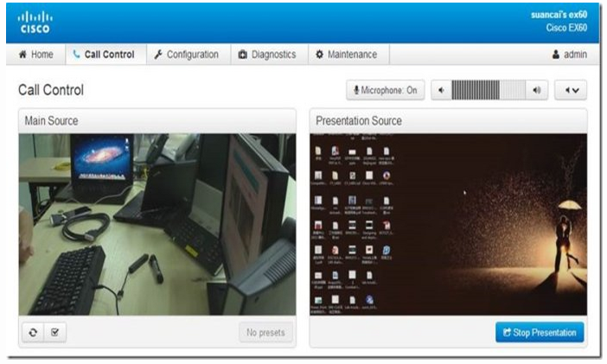
Task: Click the volume level slider bar
Action: (x=489, y=90)
